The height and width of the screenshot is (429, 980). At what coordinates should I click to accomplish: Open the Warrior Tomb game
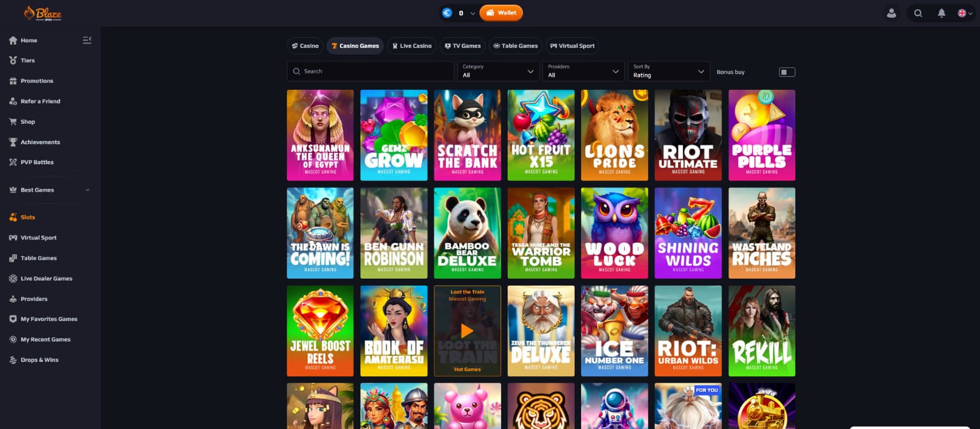(x=541, y=233)
